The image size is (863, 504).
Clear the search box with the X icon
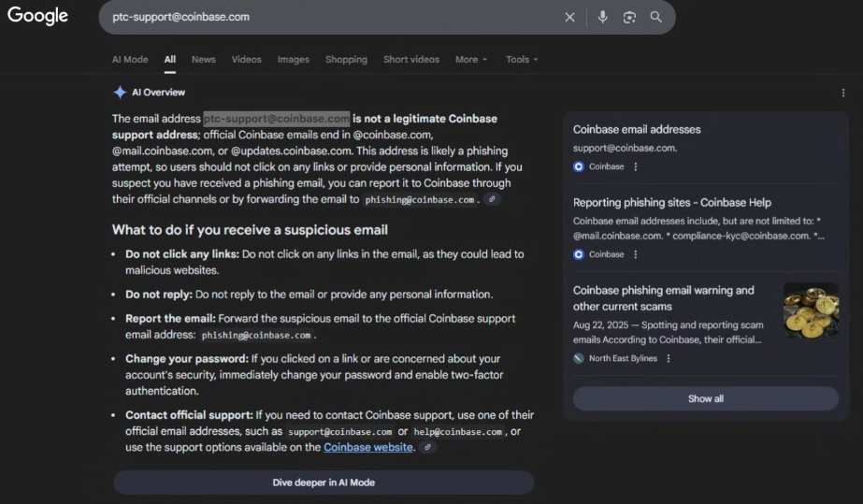pos(569,17)
